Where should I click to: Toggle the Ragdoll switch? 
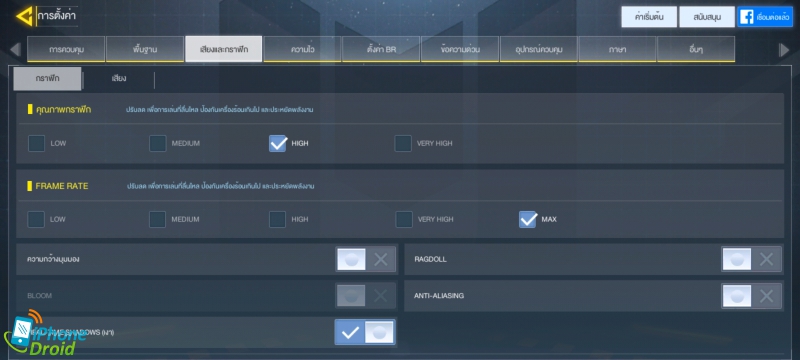pos(751,259)
